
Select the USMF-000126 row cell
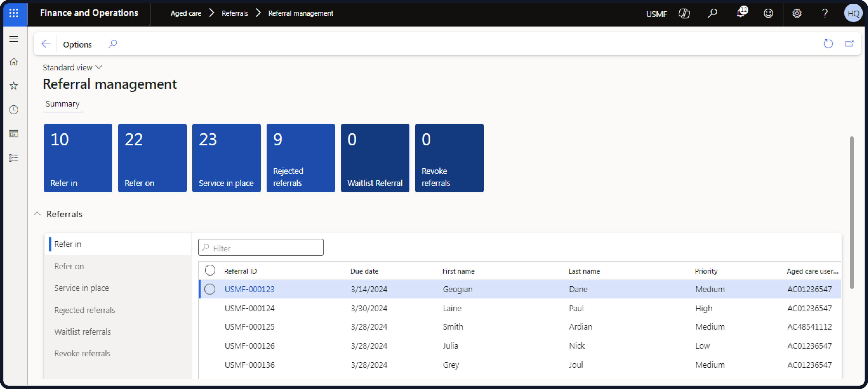pos(249,346)
